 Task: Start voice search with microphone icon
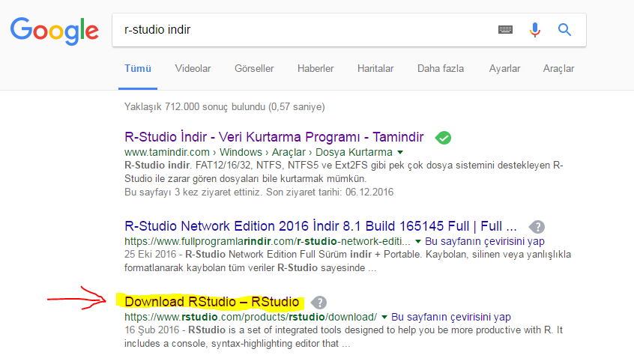coord(535,30)
